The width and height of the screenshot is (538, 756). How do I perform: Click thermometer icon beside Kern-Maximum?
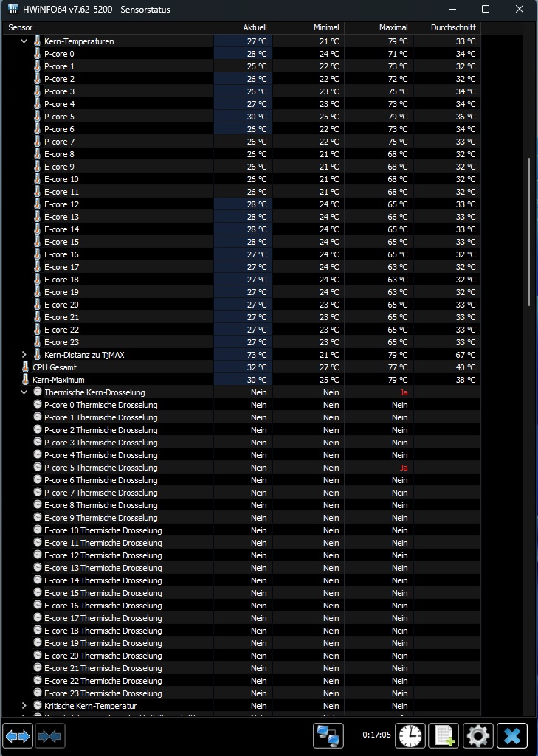[26, 379]
